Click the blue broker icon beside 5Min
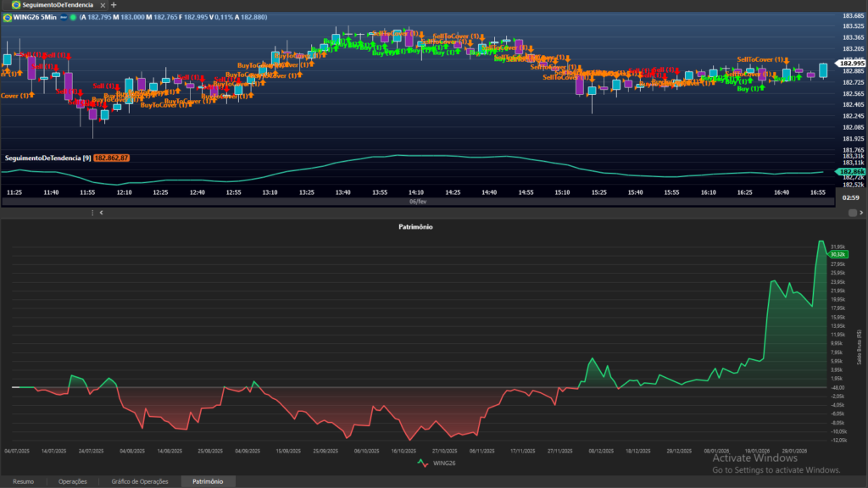This screenshot has width=868, height=488. point(64,16)
